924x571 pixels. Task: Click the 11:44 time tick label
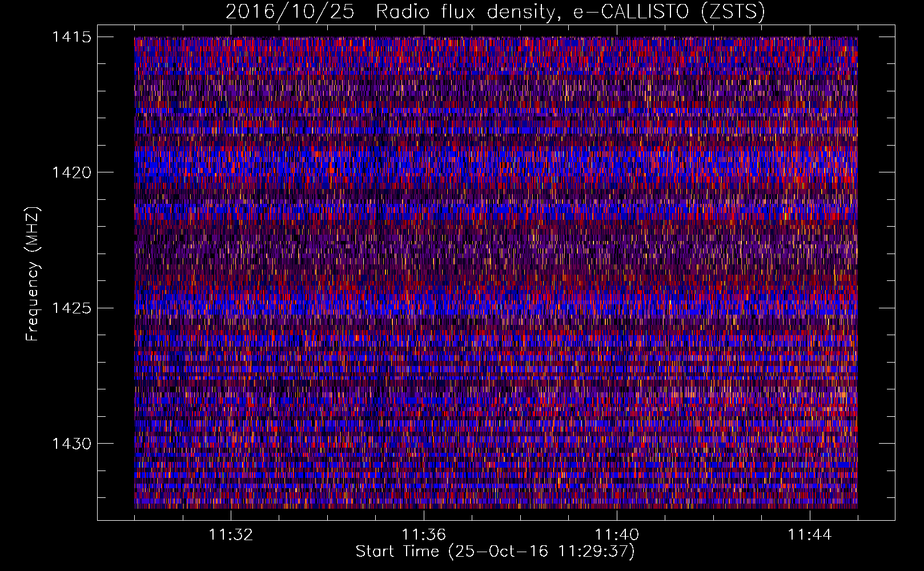click(810, 534)
